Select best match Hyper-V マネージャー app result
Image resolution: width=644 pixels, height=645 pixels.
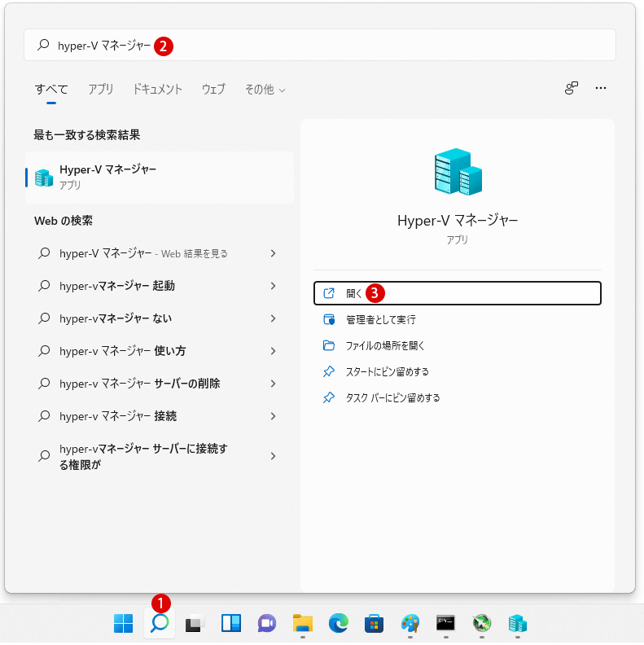160,178
